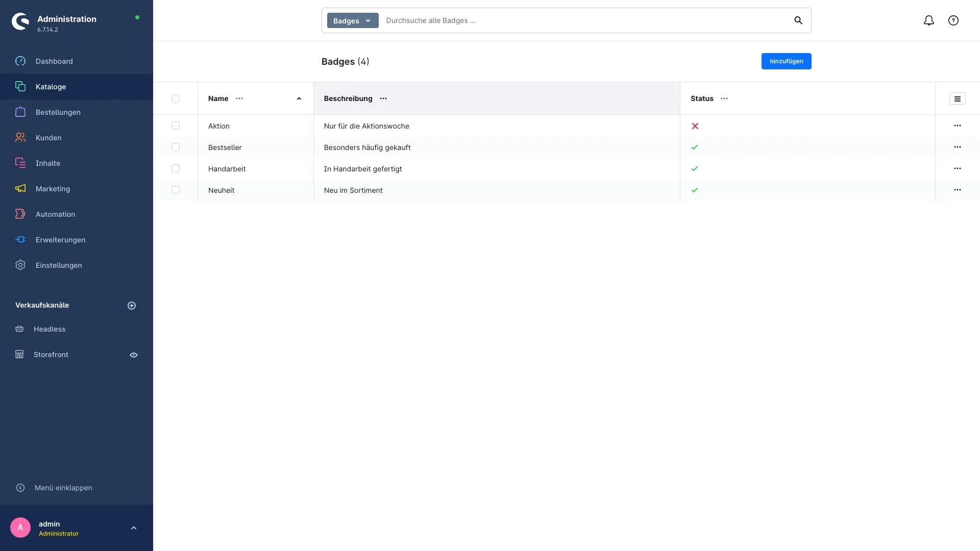
Task: Add a new sales channel plus icon
Action: click(132, 306)
